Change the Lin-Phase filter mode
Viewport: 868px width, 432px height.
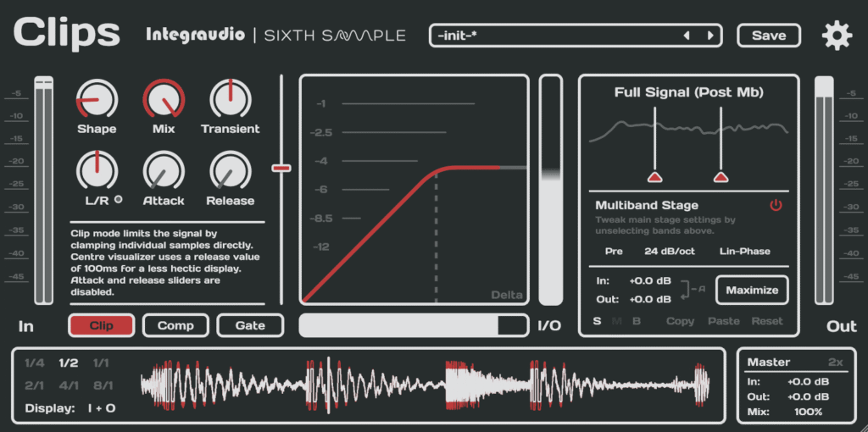click(x=746, y=251)
